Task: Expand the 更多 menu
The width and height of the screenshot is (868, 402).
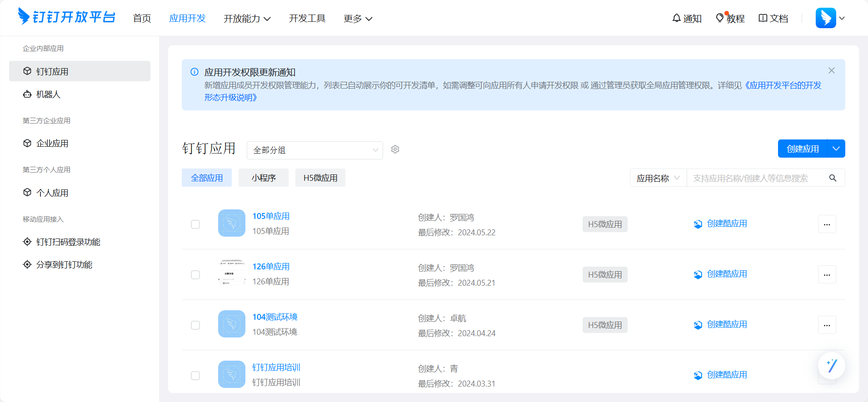Action: tap(358, 19)
